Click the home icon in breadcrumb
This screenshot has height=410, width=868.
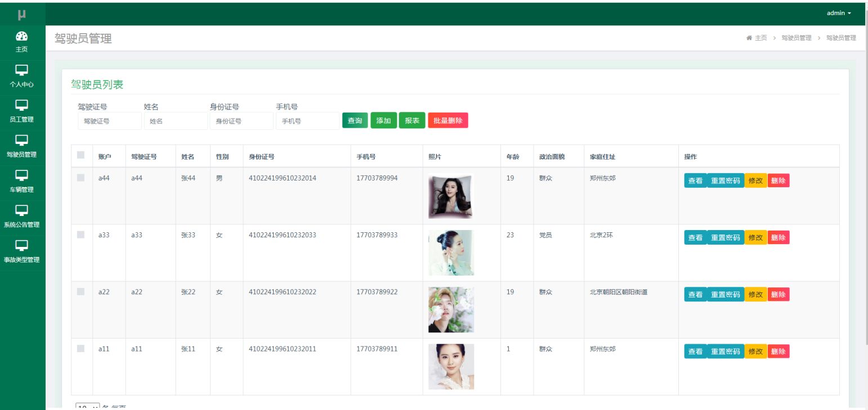pyautogui.click(x=749, y=38)
